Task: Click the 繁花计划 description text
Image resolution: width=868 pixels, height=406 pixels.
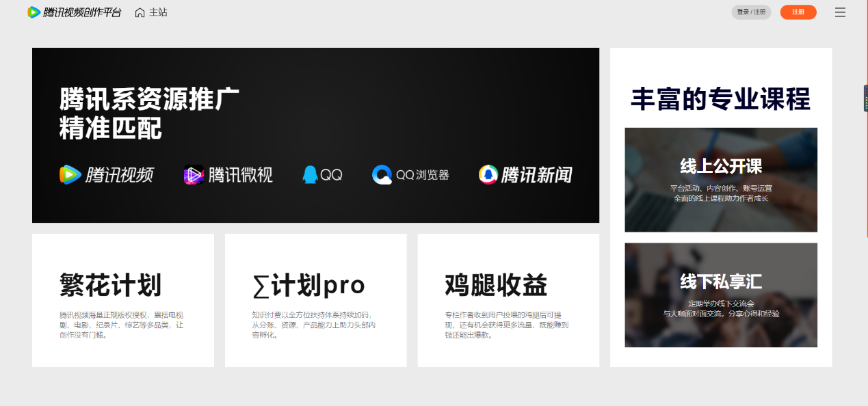Action: click(122, 325)
